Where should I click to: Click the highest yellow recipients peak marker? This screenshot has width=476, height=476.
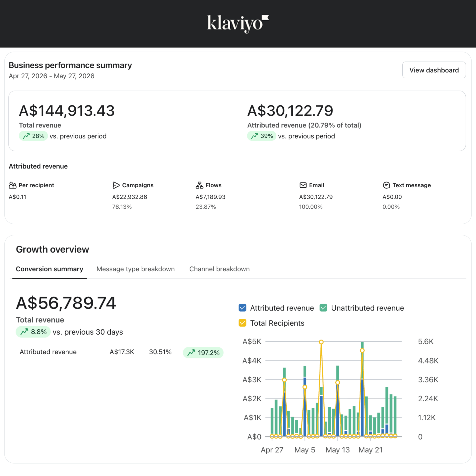[x=321, y=342]
